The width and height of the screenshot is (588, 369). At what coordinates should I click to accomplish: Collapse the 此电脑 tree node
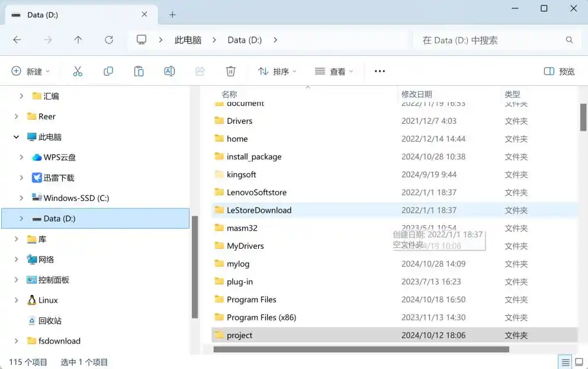[x=16, y=137]
